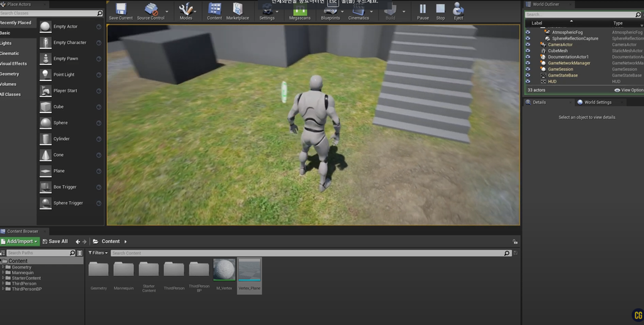The height and width of the screenshot is (325, 644).
Task: Toggle visibility of GameStateBase
Action: tap(528, 75)
